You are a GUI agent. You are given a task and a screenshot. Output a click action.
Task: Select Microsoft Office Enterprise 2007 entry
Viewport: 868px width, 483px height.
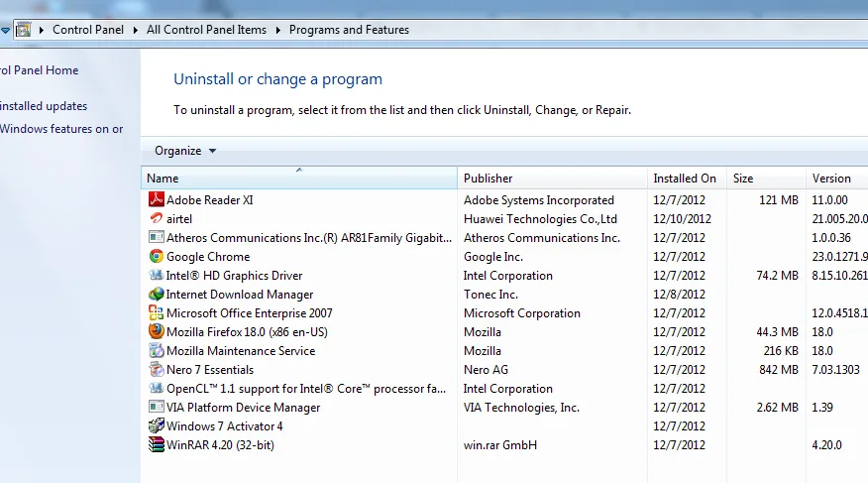click(249, 313)
